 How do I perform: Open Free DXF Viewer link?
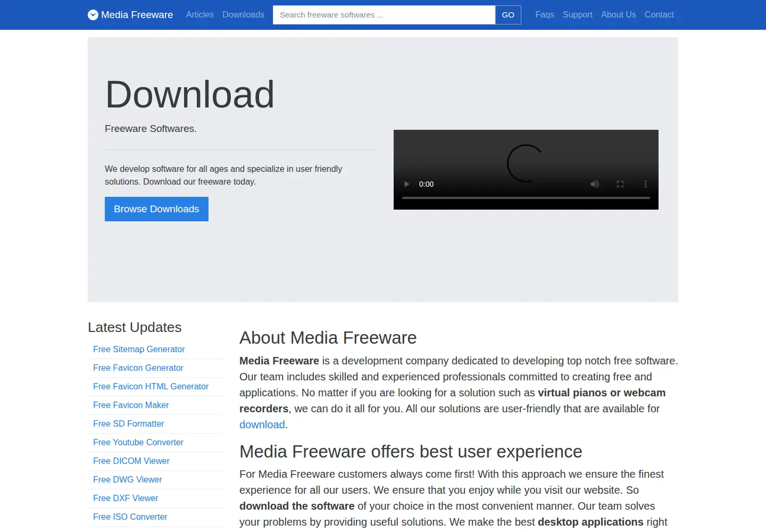coord(126,498)
